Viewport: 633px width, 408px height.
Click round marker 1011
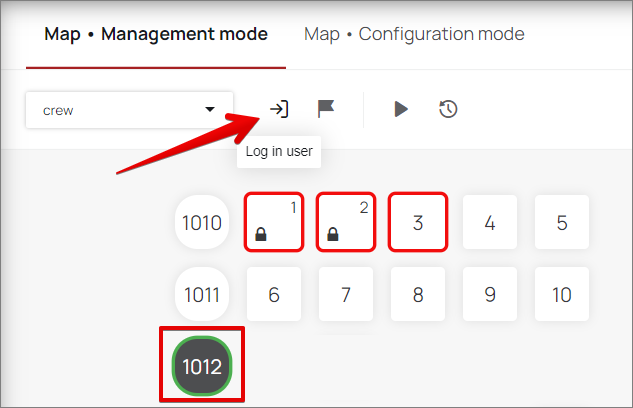(203, 295)
